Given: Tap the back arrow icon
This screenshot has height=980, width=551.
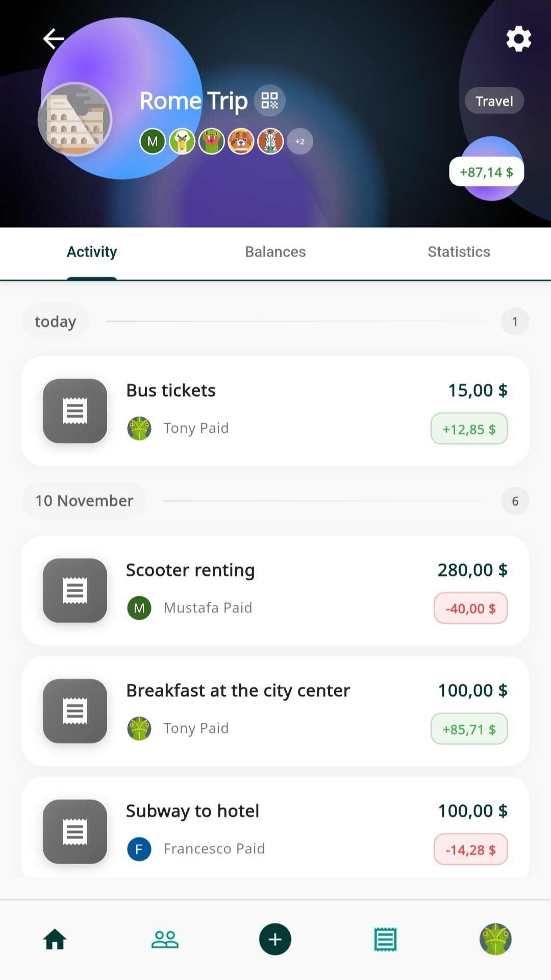Looking at the screenshot, I should pyautogui.click(x=54, y=39).
